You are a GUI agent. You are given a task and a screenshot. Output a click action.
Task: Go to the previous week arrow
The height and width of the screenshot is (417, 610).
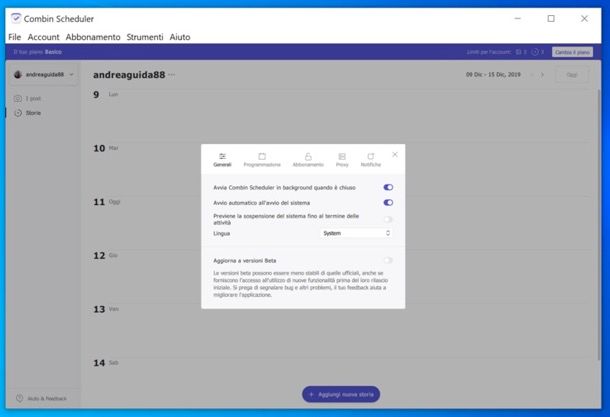[531, 75]
